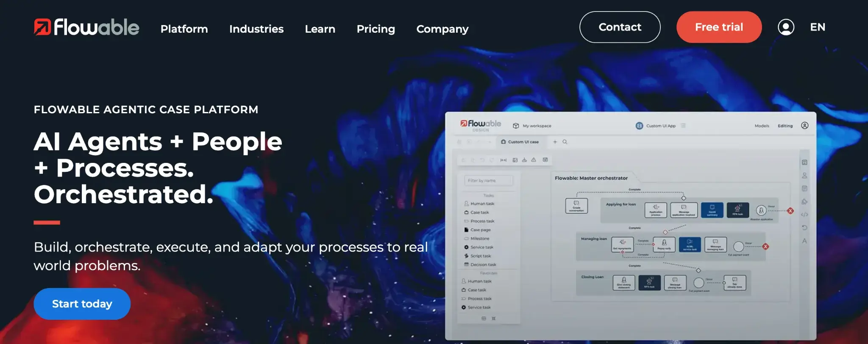Click Create conversation node in diagram
The width and height of the screenshot is (868, 344).
click(x=576, y=206)
